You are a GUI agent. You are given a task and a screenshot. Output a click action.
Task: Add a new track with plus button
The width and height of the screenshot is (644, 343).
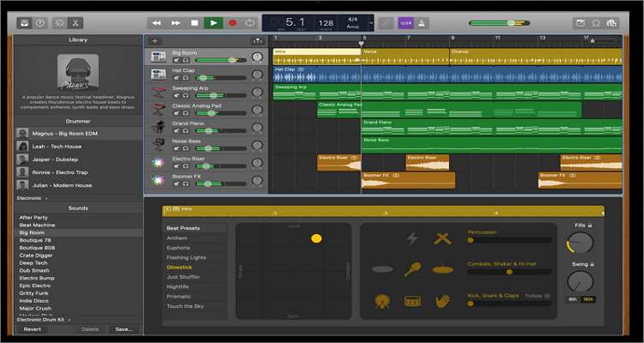click(155, 40)
